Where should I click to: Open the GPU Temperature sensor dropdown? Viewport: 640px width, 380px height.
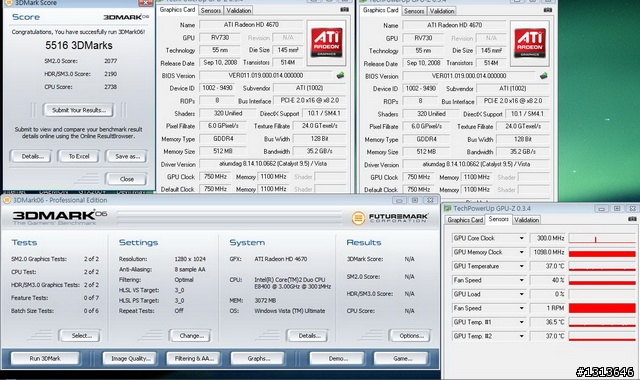coord(521,266)
